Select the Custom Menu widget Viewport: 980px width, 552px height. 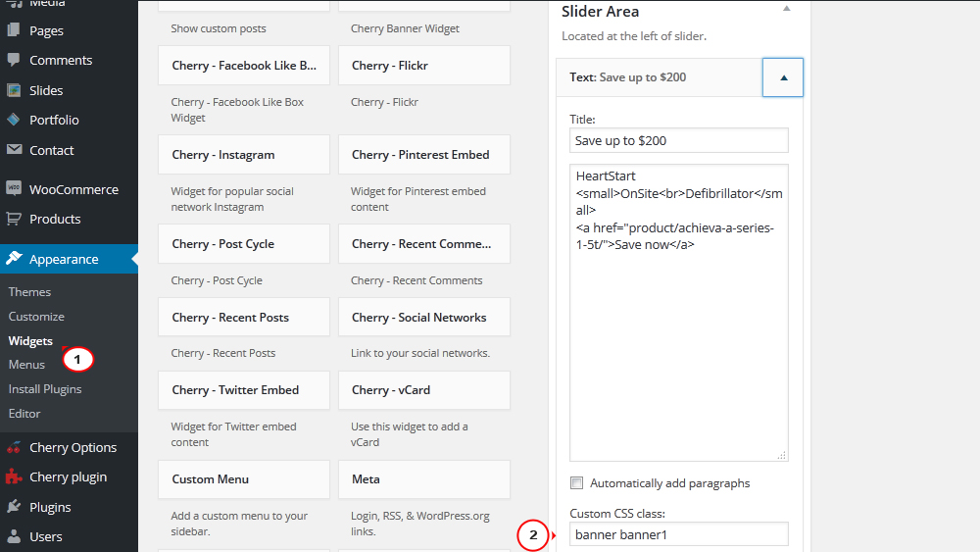tap(244, 479)
